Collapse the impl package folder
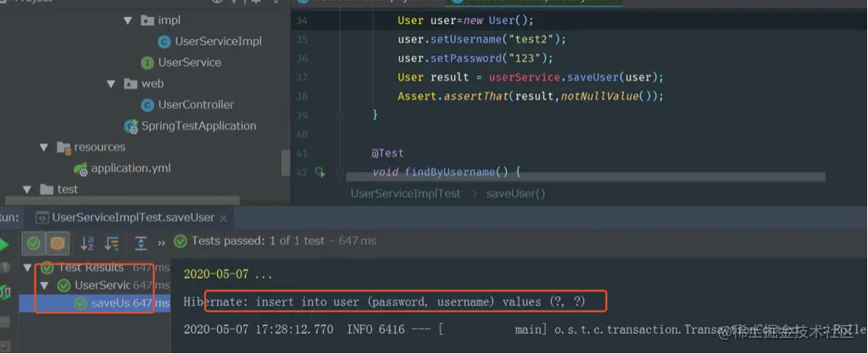This screenshot has width=868, height=354. pos(128,20)
